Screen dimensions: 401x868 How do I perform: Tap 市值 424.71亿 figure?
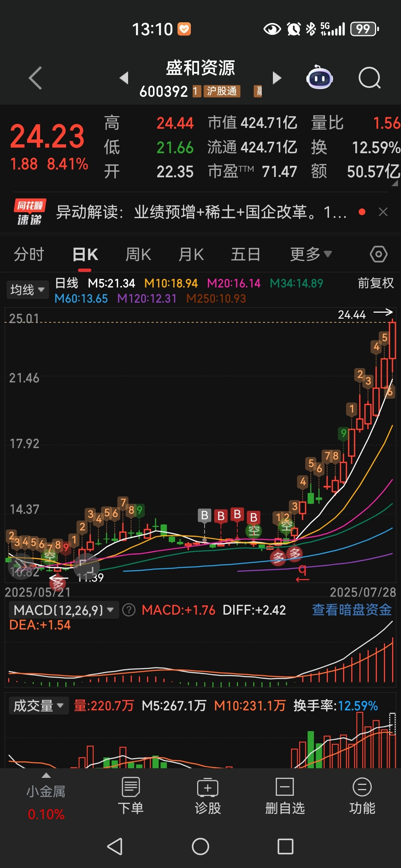pos(252,123)
